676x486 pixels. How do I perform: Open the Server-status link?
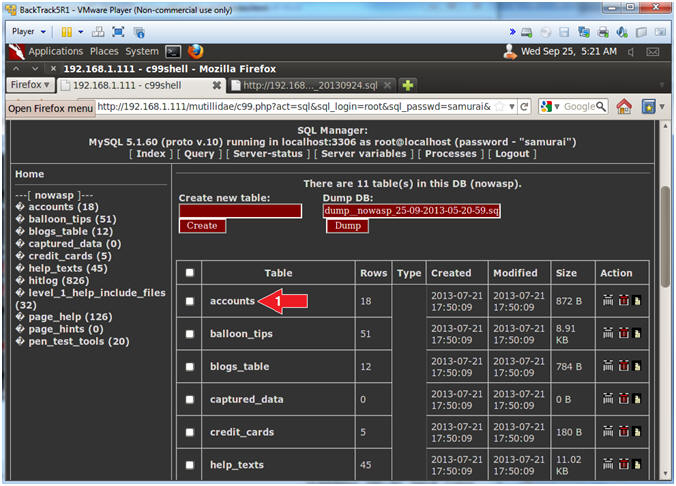(x=268, y=154)
